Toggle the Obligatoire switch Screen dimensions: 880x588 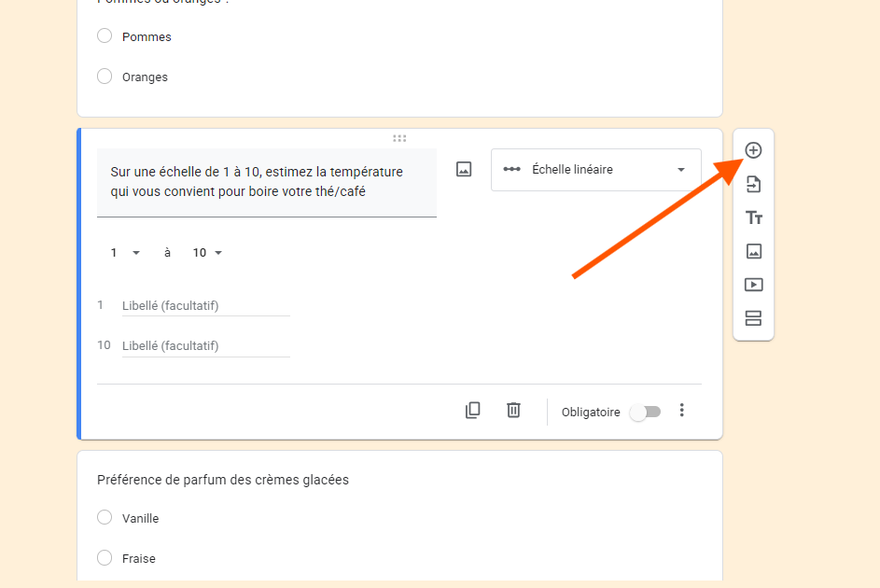(646, 412)
